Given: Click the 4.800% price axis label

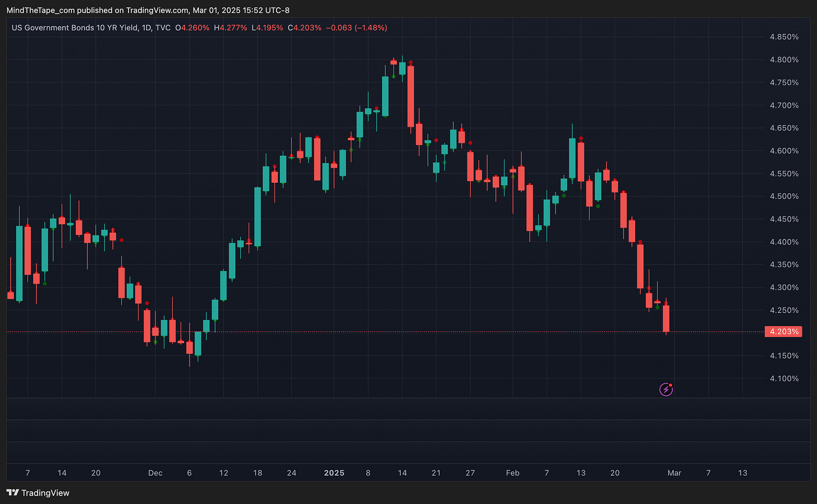Looking at the screenshot, I should [784, 60].
